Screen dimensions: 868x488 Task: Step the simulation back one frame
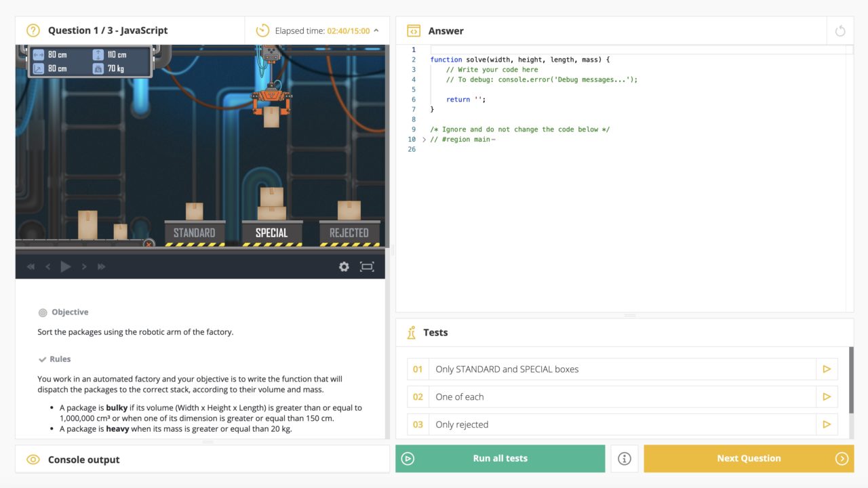[x=47, y=266]
